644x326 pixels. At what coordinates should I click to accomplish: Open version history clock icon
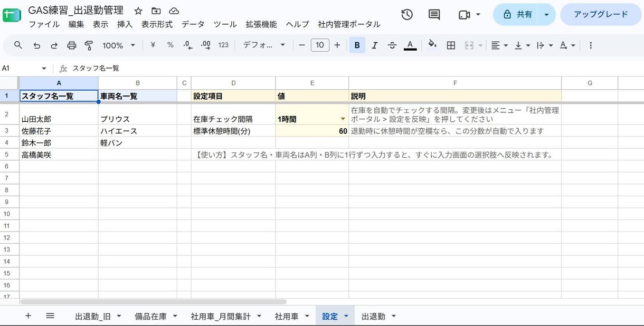[407, 15]
